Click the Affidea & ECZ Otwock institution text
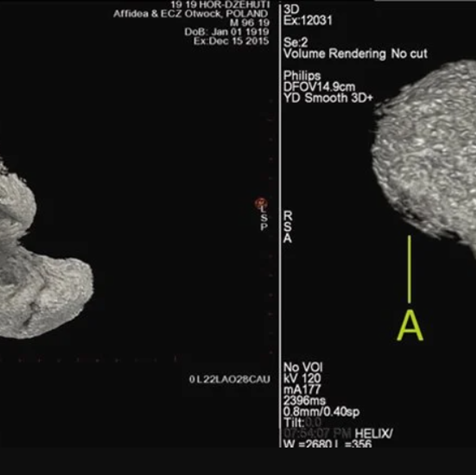476x475 pixels. pos(190,14)
